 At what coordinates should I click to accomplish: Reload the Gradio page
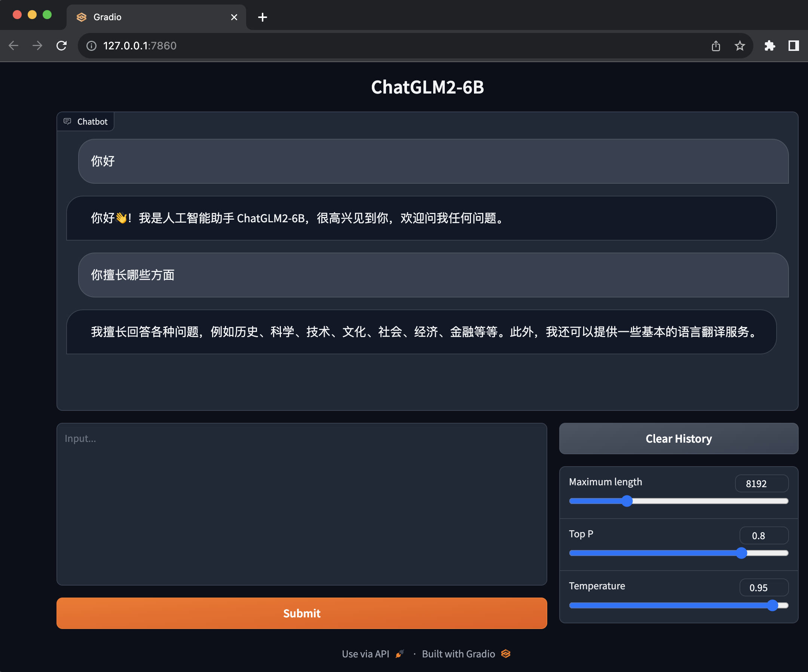[x=62, y=46]
